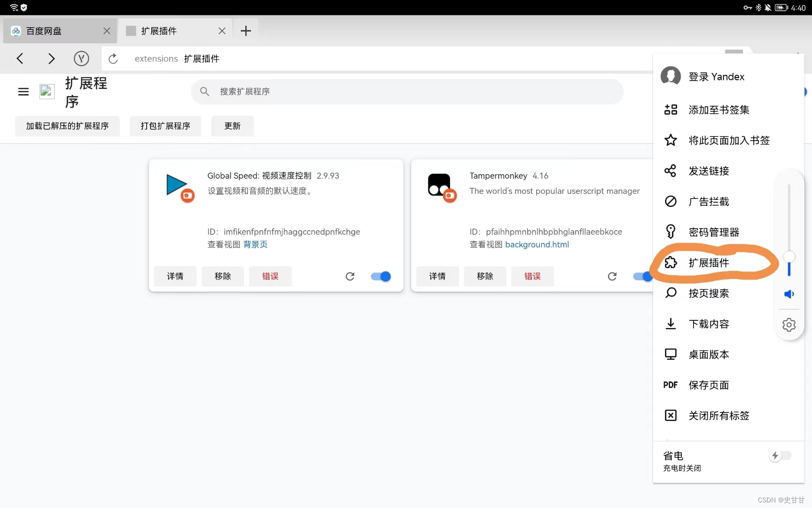The height and width of the screenshot is (508, 812).
Task: Click the 更新 button
Action: pyautogui.click(x=233, y=126)
